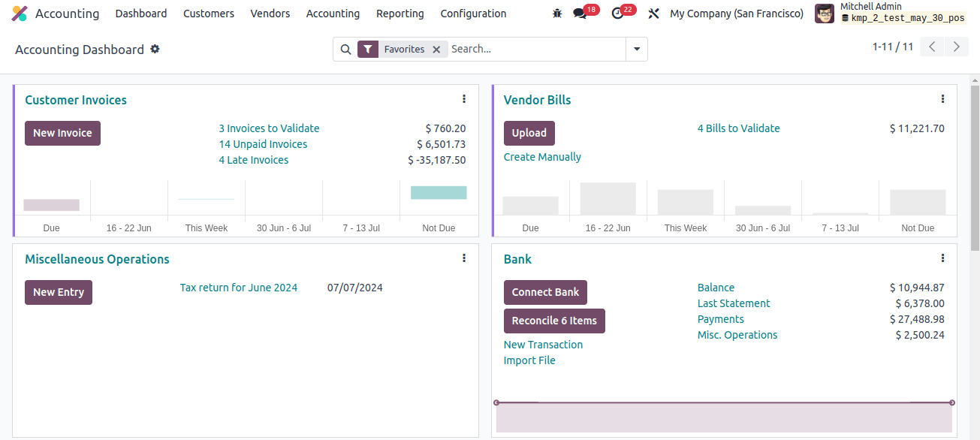The image size is (980, 440).
Task: Click the $ -35,187.50 late amount
Action: pos(437,160)
